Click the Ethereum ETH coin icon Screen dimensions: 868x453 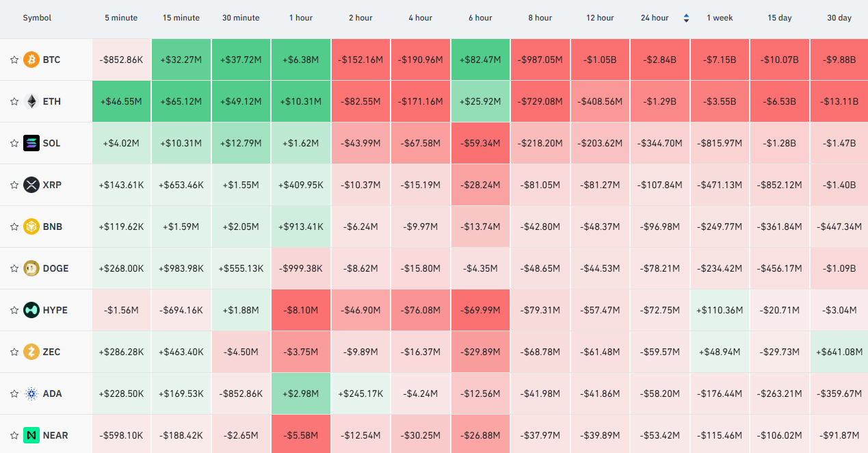point(31,101)
